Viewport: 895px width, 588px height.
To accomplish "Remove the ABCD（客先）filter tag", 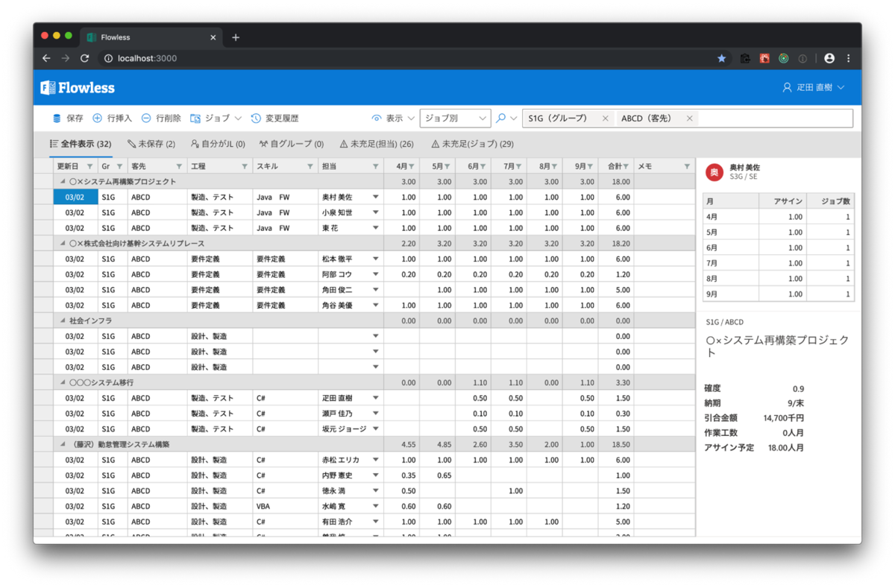I will point(689,118).
